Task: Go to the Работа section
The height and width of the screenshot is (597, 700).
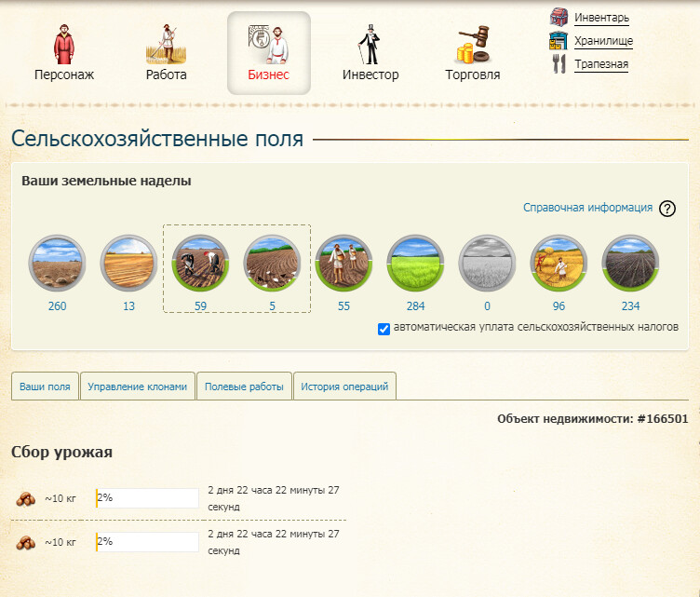Action: tap(167, 53)
